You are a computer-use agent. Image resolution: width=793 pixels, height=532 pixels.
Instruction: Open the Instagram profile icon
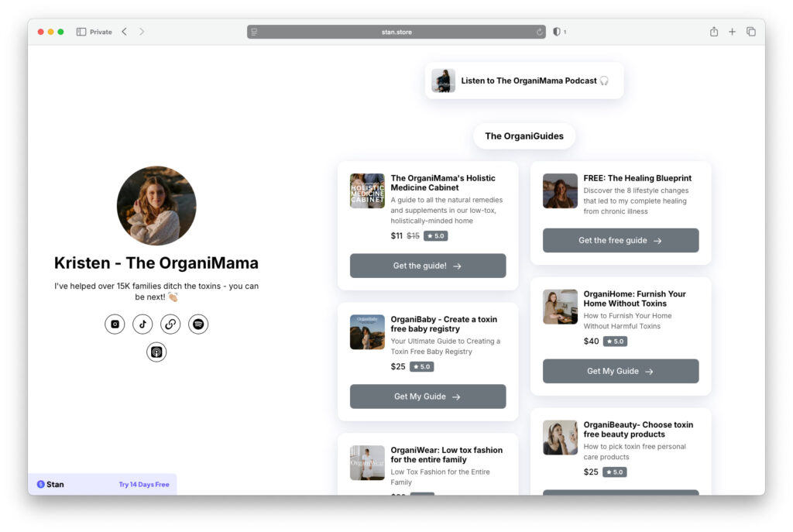[115, 324]
